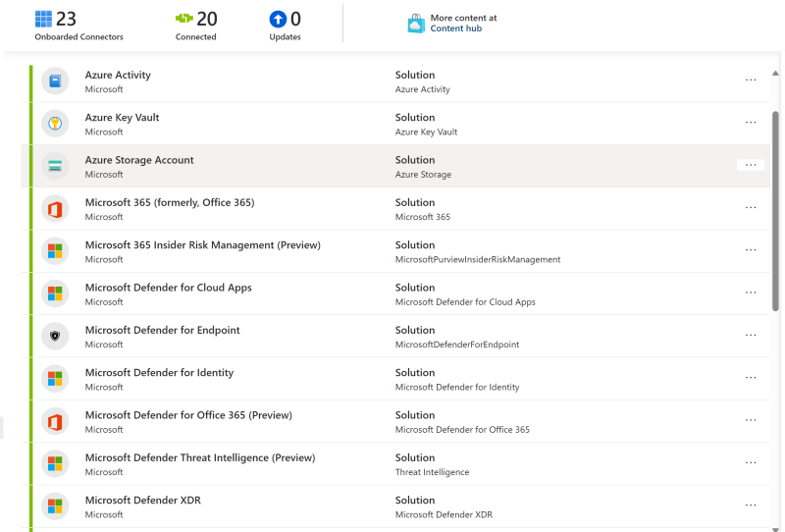Click Defender for Endpoint shield icon
This screenshot has width=785, height=532.
[55, 336]
